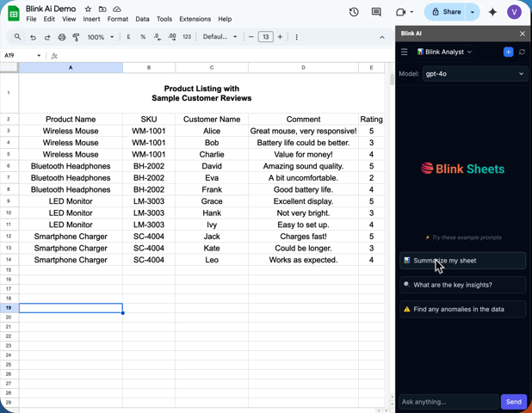The width and height of the screenshot is (532, 413).
Task: Click the blue plus new chat button
Action: 508,52
